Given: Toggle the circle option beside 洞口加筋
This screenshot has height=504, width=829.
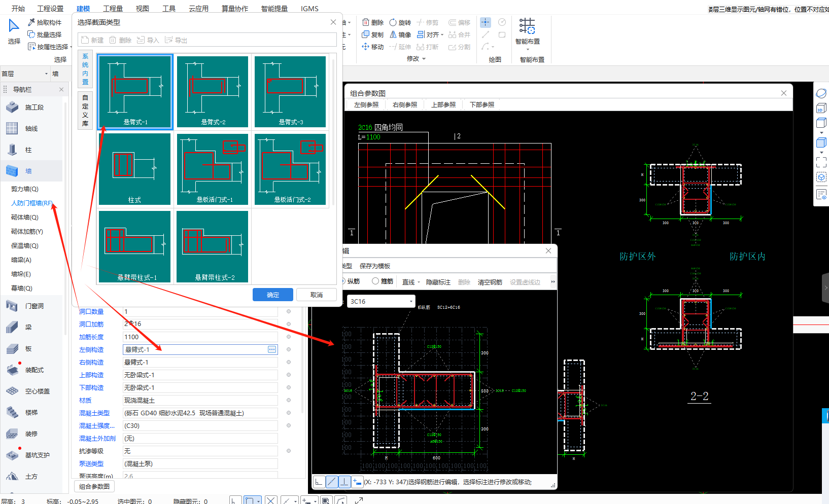Looking at the screenshot, I should (x=289, y=324).
